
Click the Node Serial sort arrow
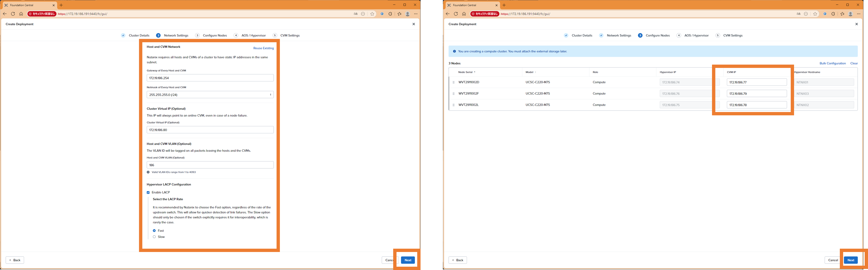coord(474,72)
